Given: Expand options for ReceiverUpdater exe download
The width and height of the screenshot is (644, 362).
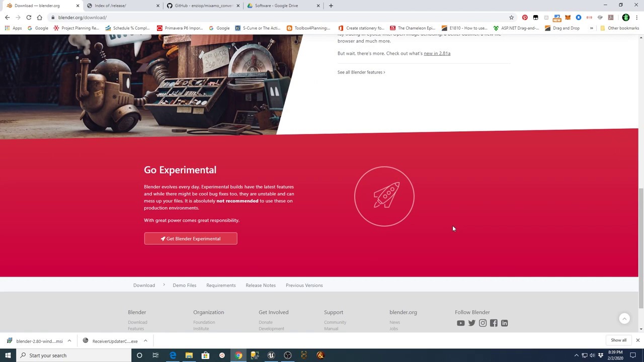Looking at the screenshot, I should pos(145,341).
